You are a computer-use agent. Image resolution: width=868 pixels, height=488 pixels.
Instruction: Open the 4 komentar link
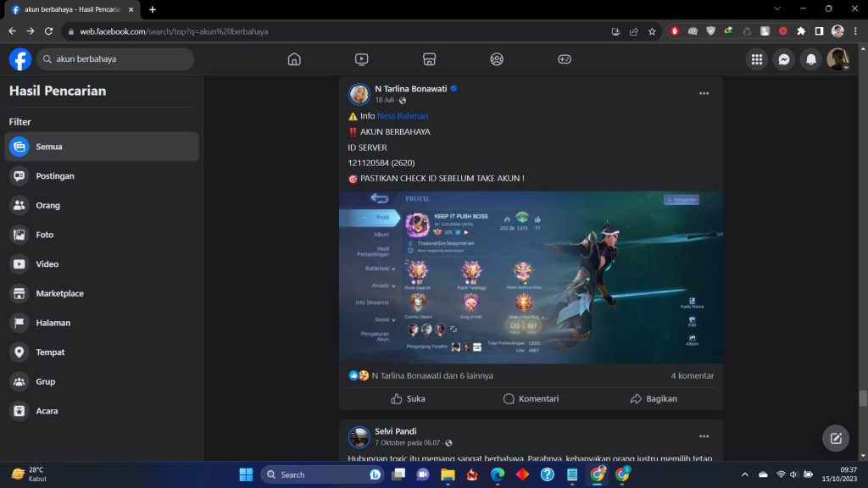[692, 375]
